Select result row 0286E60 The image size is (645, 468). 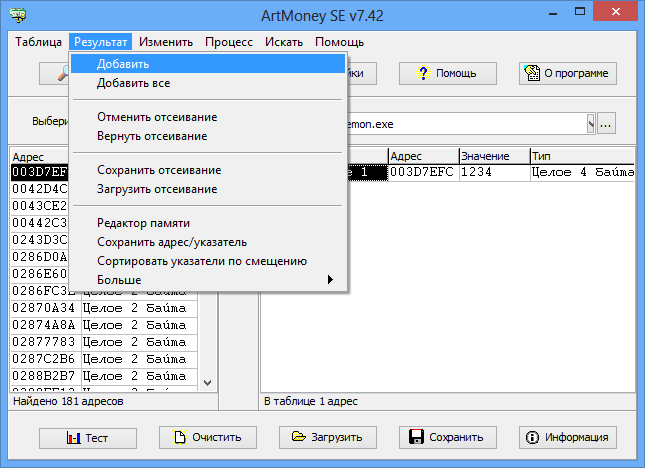tap(39, 274)
